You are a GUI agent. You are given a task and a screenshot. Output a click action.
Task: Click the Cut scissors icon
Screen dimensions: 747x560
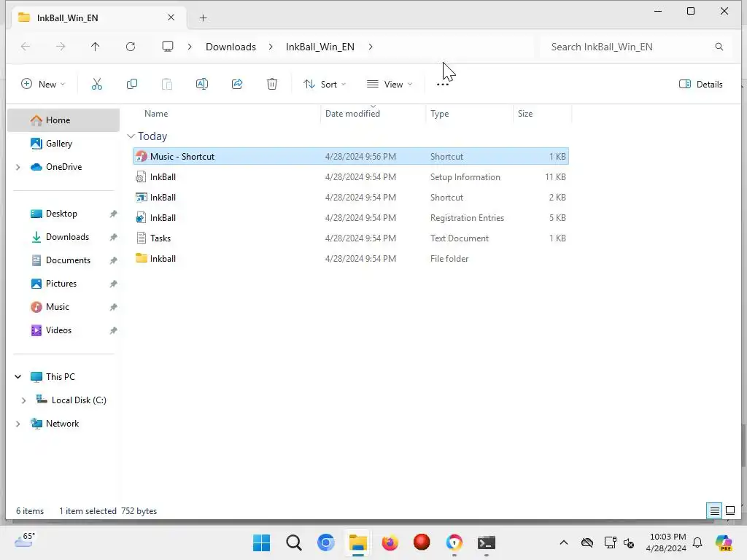(x=97, y=85)
